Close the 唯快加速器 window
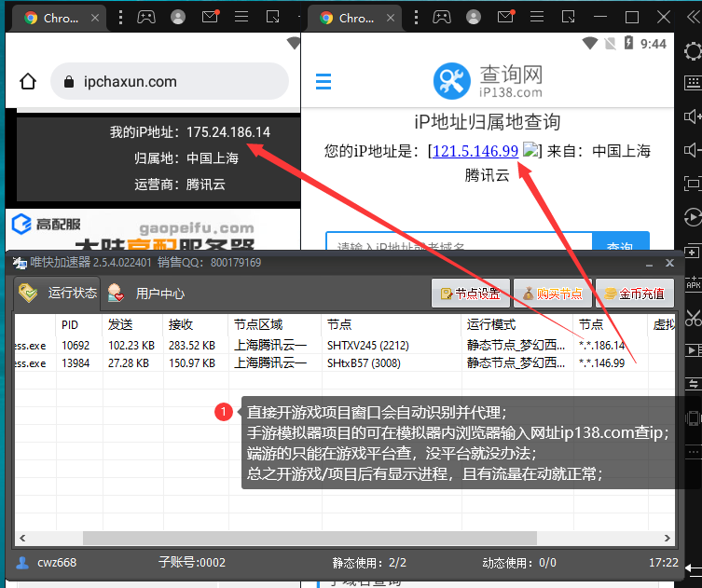Viewport: 702px width, 588px height. point(669,263)
